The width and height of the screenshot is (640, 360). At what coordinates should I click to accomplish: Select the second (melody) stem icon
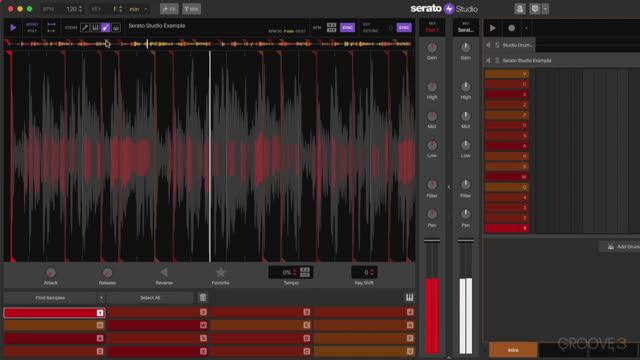click(95, 28)
